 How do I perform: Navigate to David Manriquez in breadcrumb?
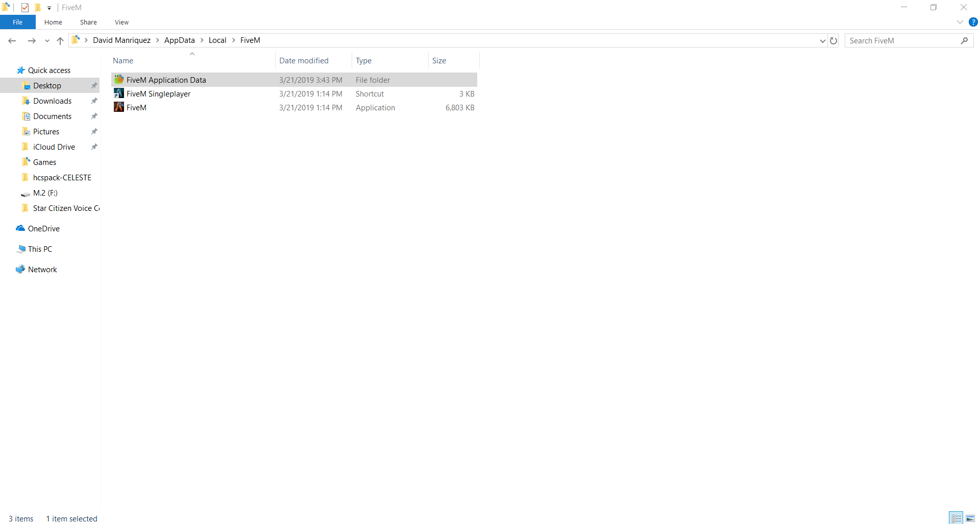coord(121,40)
